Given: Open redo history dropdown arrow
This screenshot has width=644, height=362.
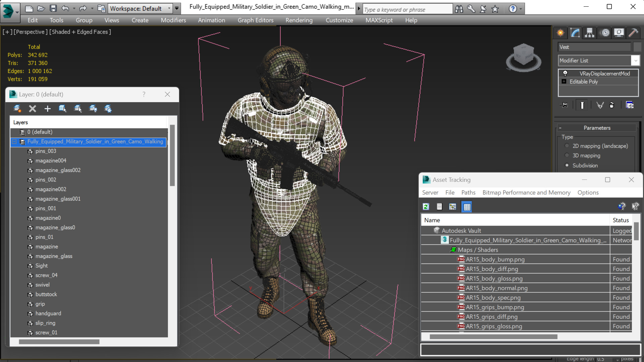Looking at the screenshot, I should (x=92, y=8).
